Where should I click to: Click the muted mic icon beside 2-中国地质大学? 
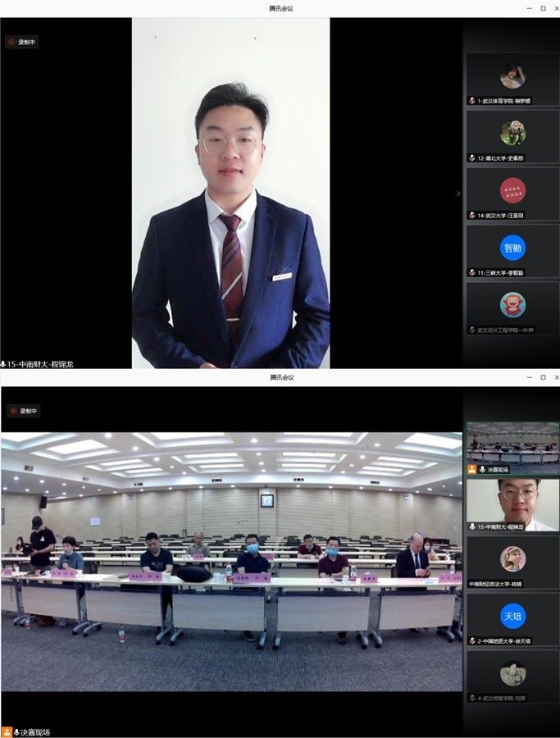pyautogui.click(x=471, y=640)
